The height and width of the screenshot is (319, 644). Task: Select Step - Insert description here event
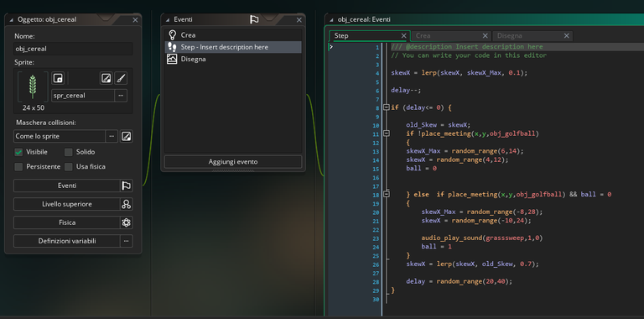(233, 47)
